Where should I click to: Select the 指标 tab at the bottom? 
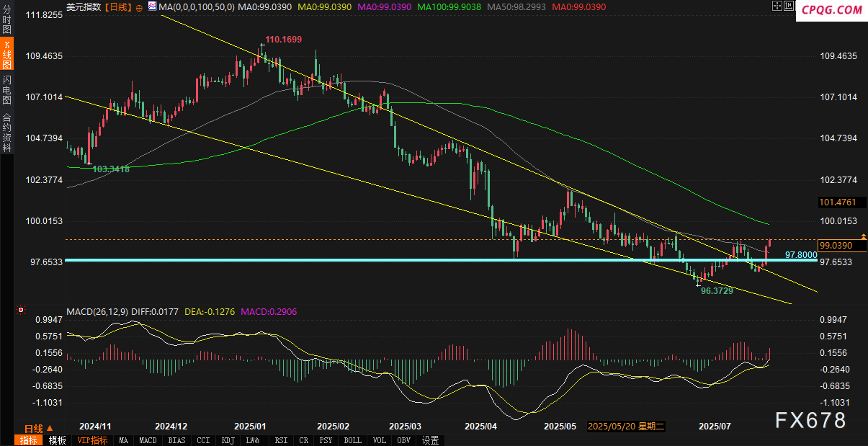pyautogui.click(x=29, y=440)
